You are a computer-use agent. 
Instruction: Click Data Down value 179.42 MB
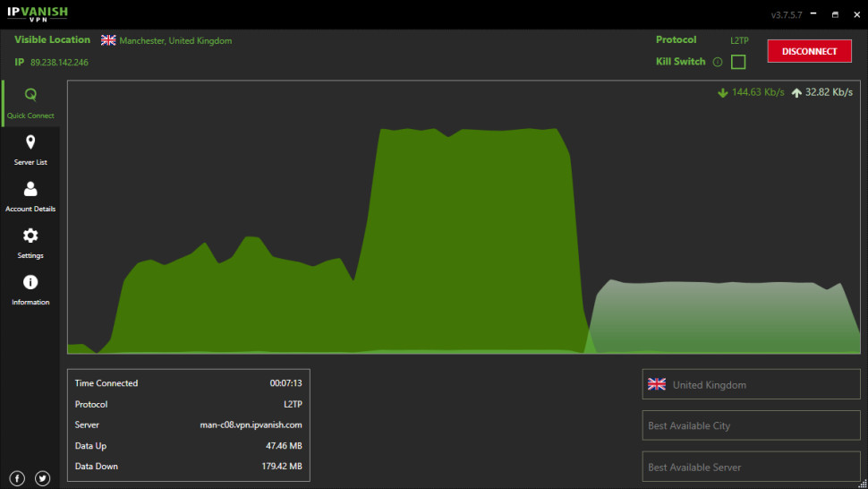pyautogui.click(x=282, y=467)
